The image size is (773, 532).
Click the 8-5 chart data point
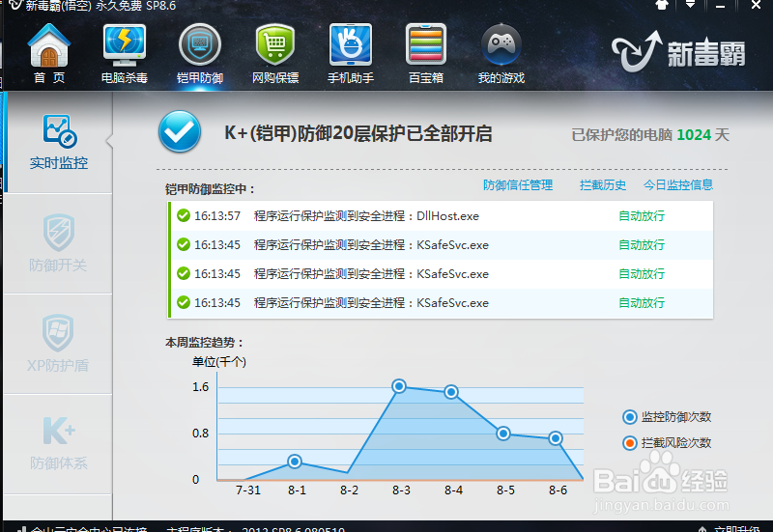pyautogui.click(x=503, y=434)
